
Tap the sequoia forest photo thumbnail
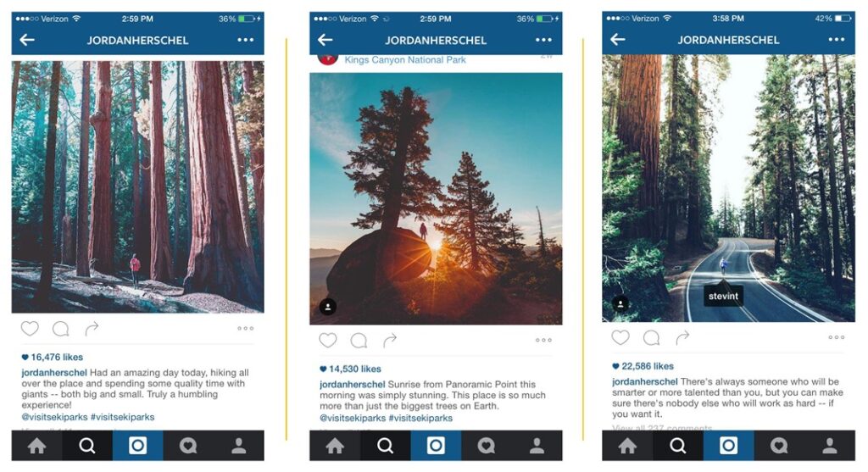[138, 187]
